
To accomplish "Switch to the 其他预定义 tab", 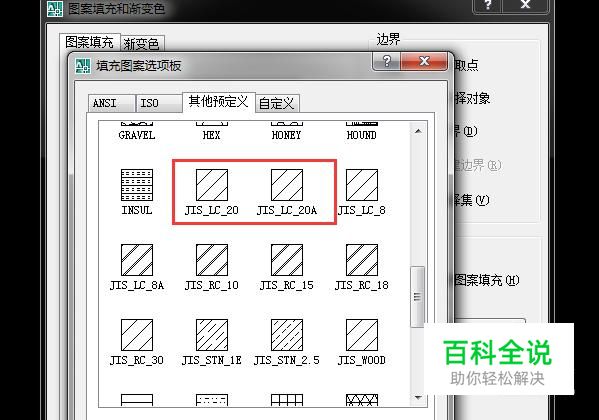I will 219,102.
